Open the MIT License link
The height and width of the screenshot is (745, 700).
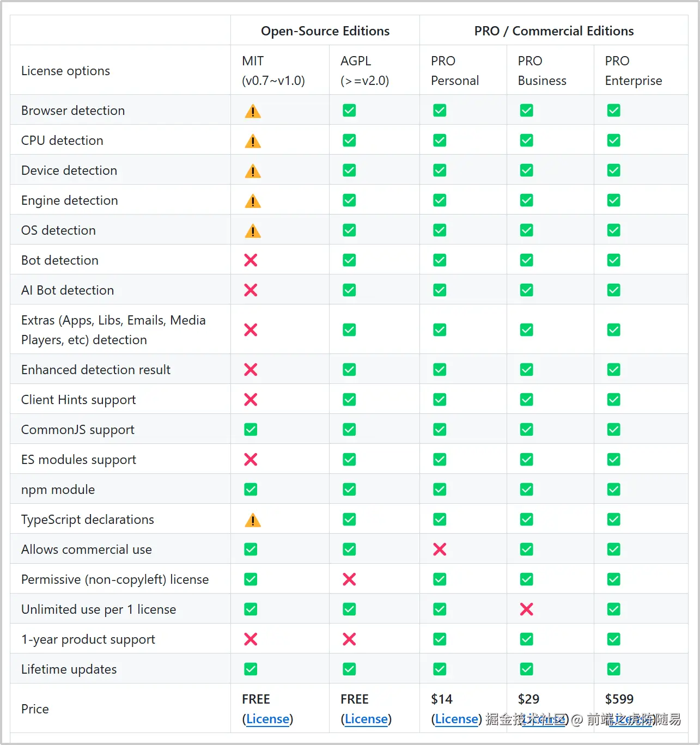(x=267, y=719)
